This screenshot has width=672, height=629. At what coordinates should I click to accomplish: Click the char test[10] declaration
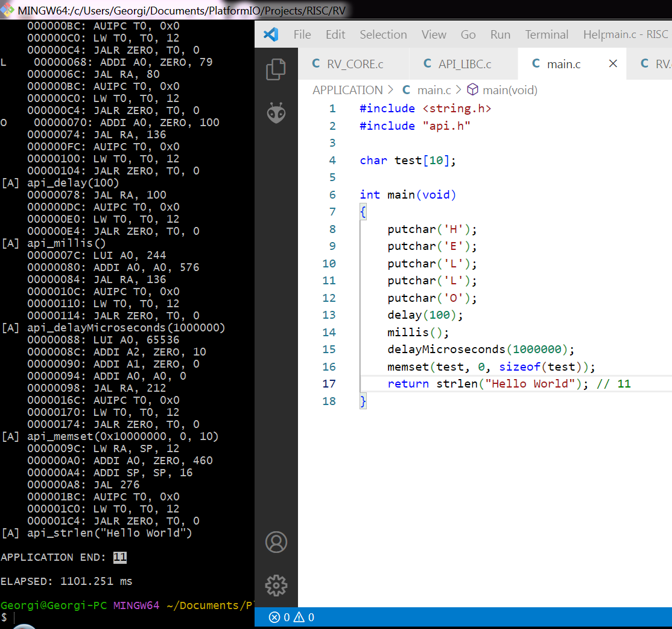tap(408, 161)
